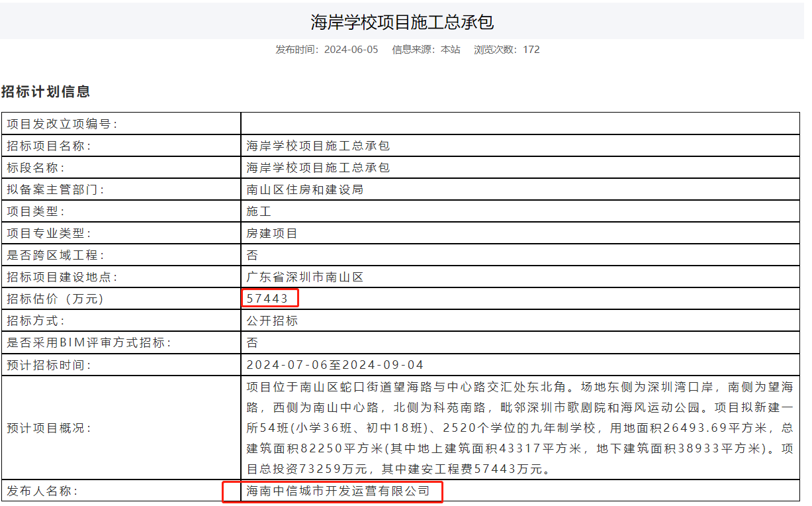The image size is (812, 506).
Task: Click the 招标项目名称 value cell
Action: tap(318, 146)
